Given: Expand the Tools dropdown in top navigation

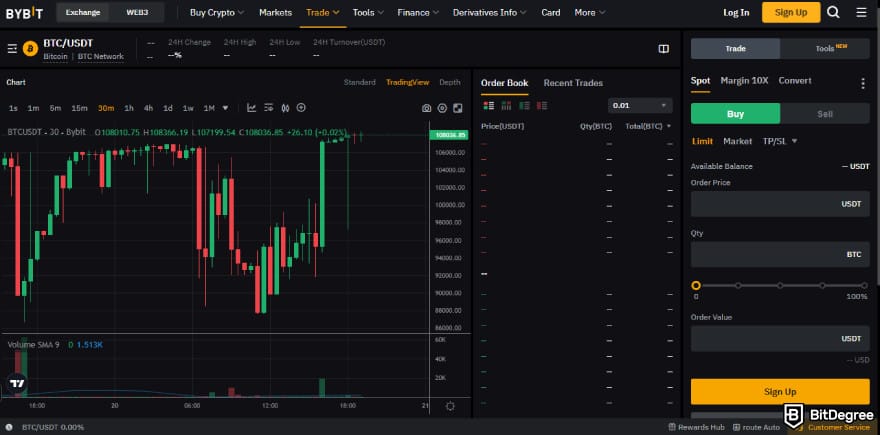Looking at the screenshot, I should pos(368,12).
